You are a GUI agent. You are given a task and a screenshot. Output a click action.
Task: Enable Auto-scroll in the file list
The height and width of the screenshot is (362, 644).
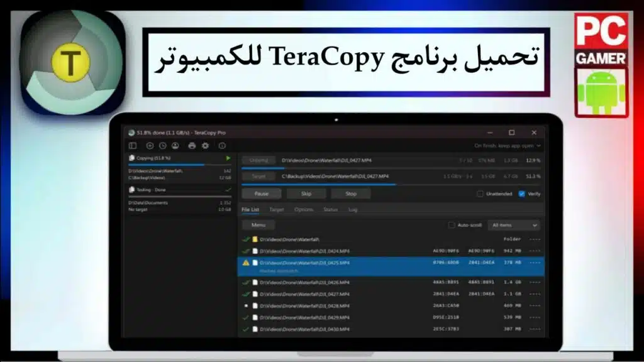452,224
